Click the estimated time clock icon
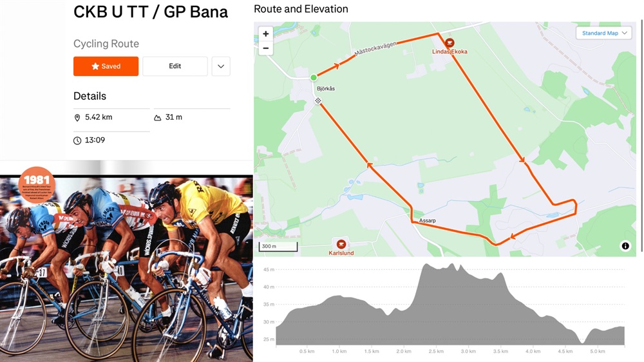 (x=77, y=140)
